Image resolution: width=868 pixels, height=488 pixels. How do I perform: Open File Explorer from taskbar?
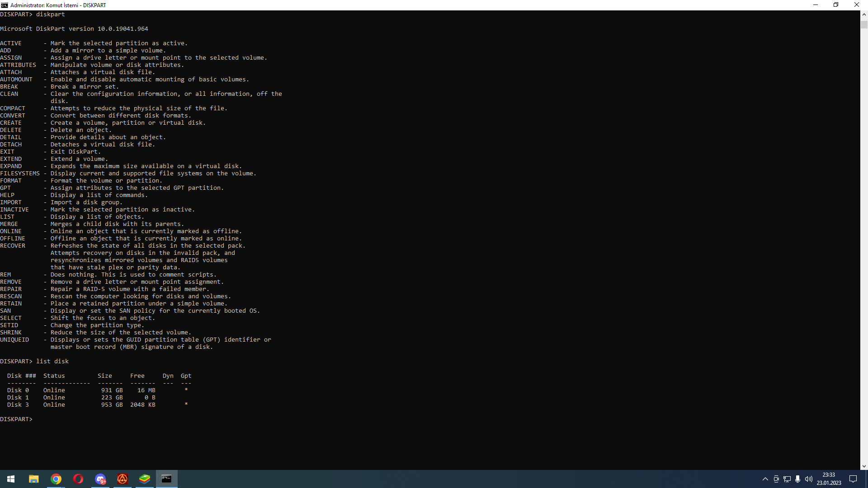pyautogui.click(x=34, y=479)
